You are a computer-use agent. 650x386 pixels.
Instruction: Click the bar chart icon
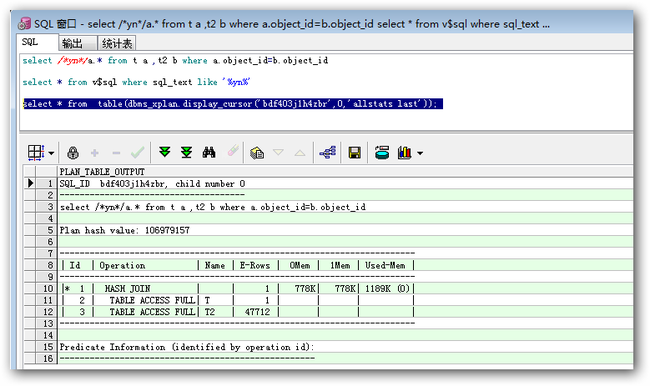[405, 153]
